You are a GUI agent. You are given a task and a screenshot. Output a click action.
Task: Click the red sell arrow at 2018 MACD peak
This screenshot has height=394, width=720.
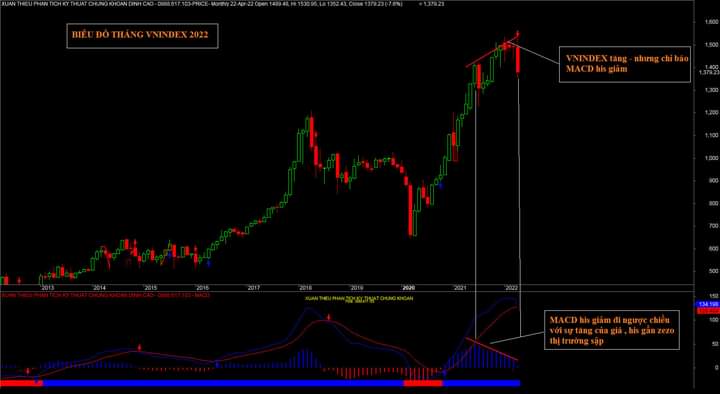pos(329,317)
